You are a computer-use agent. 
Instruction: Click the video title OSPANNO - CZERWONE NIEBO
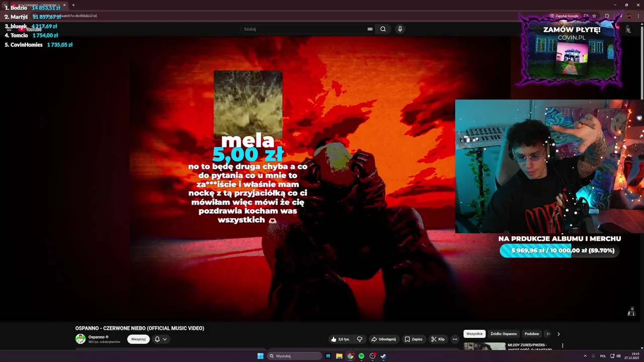tap(140, 328)
